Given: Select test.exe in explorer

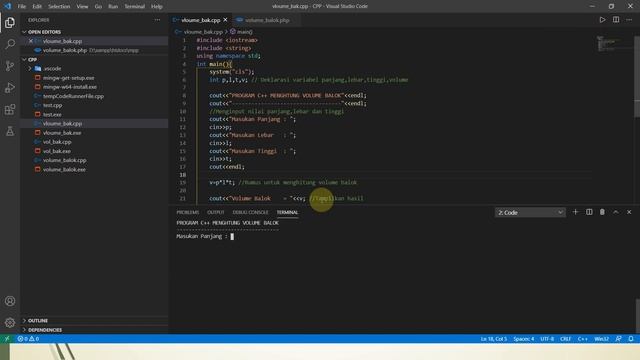Looking at the screenshot, I should (x=52, y=115).
